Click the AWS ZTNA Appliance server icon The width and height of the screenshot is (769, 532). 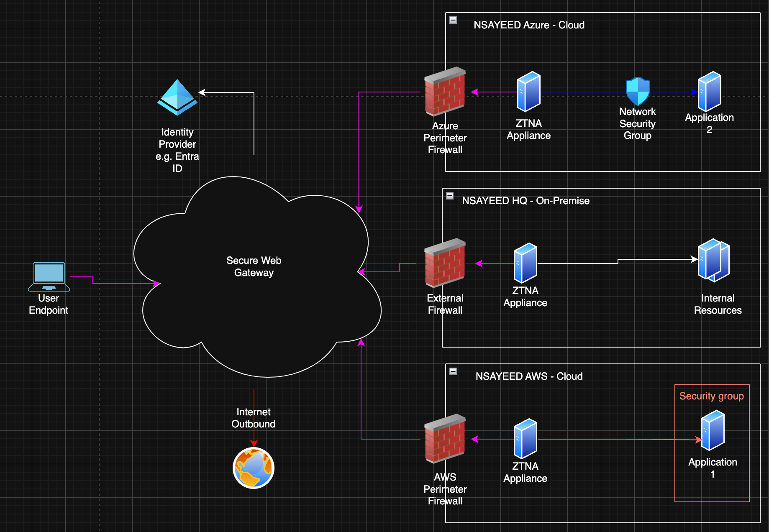click(x=525, y=439)
